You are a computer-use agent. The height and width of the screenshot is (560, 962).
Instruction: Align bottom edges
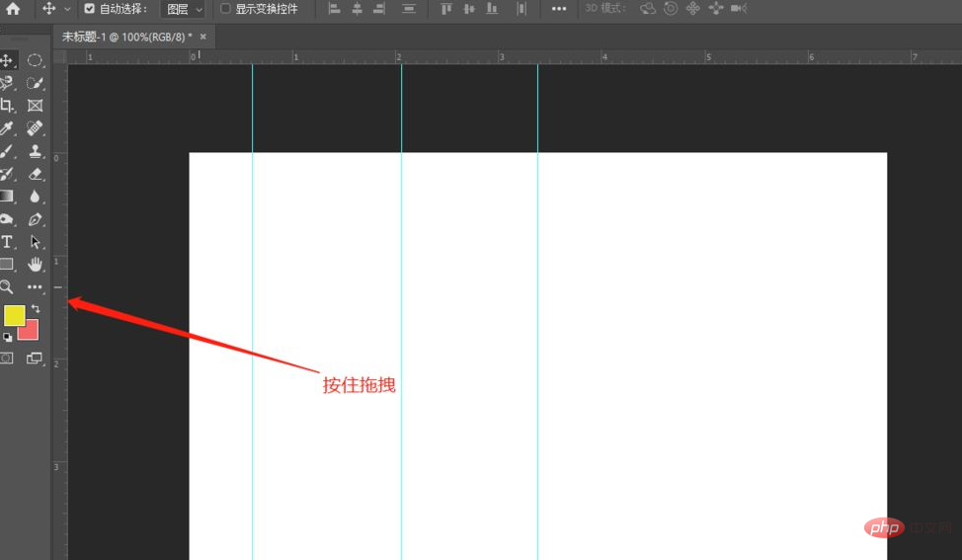pyautogui.click(x=492, y=9)
